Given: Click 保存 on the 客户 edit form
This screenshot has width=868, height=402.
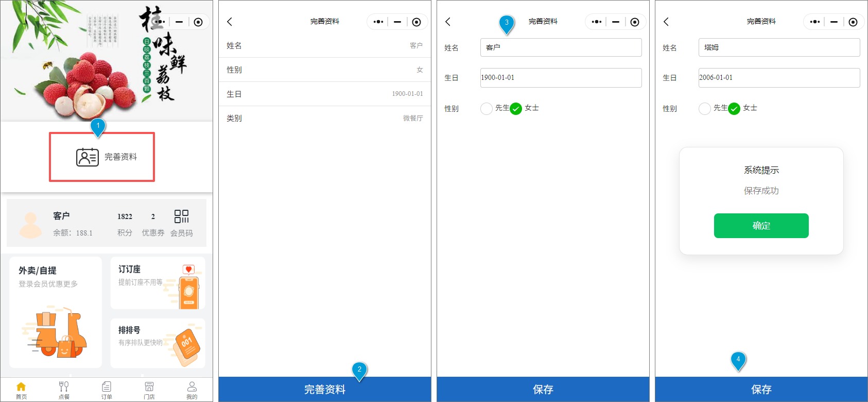Looking at the screenshot, I should click(x=543, y=389).
